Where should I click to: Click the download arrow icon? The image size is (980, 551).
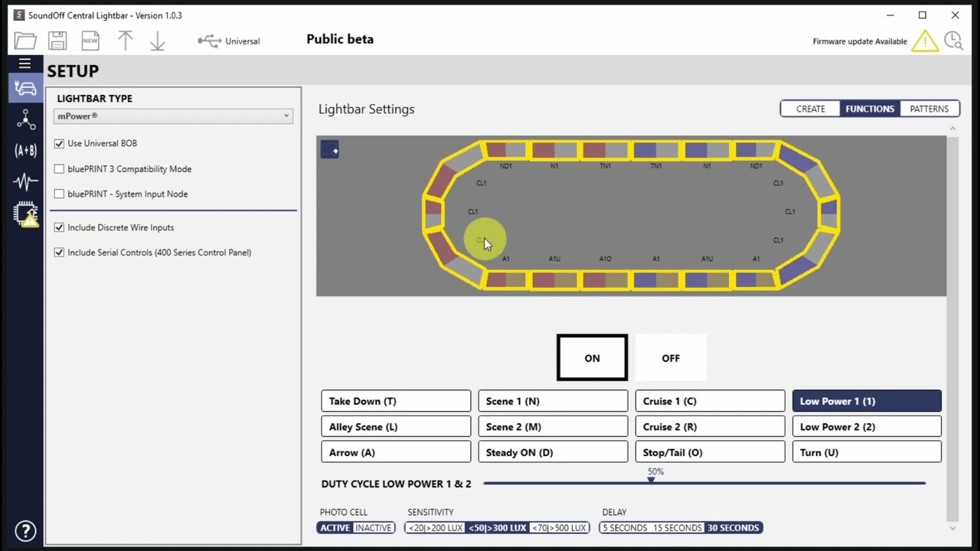tap(157, 41)
